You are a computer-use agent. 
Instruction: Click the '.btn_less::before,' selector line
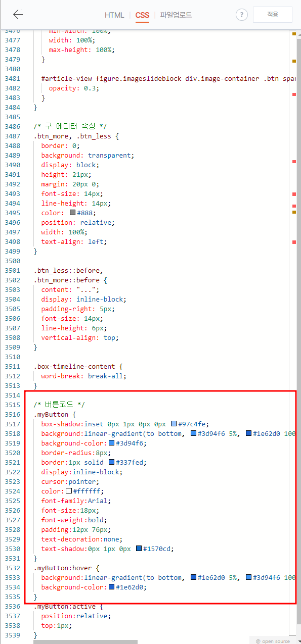(x=68, y=270)
